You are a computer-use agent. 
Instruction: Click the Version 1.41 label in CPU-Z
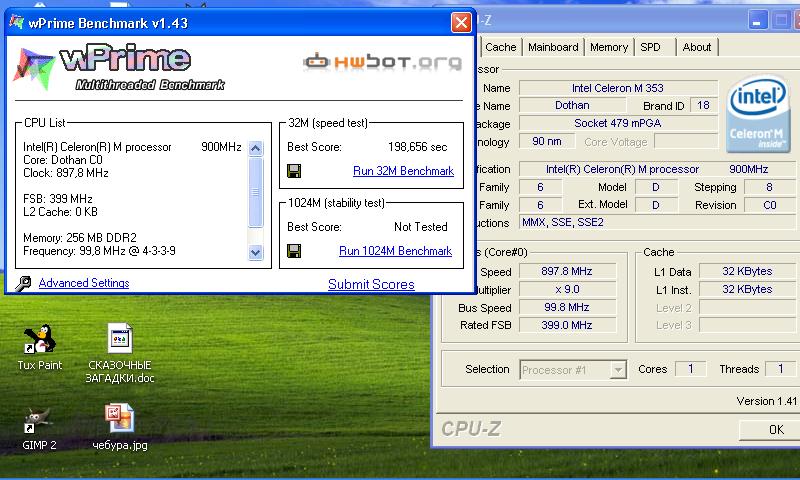point(766,401)
